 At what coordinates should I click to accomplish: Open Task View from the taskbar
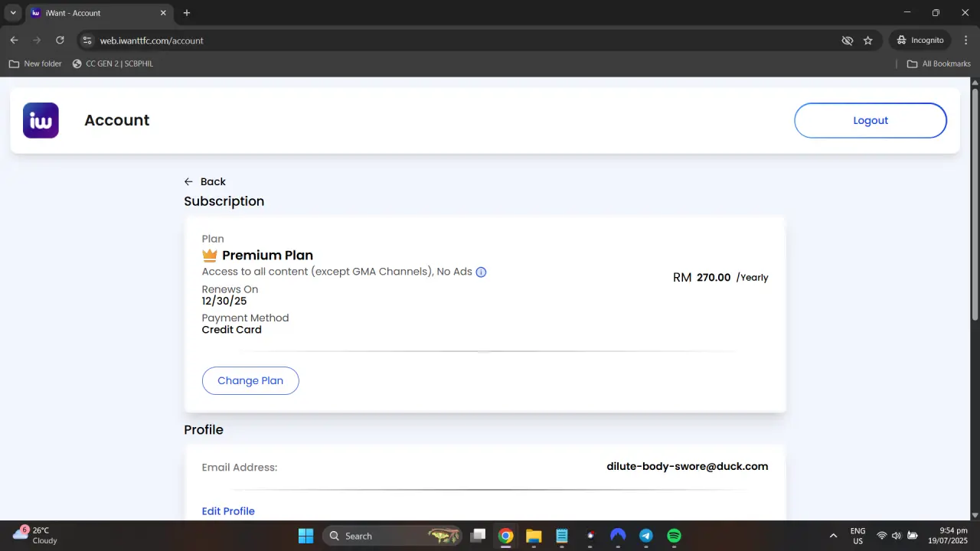click(478, 536)
